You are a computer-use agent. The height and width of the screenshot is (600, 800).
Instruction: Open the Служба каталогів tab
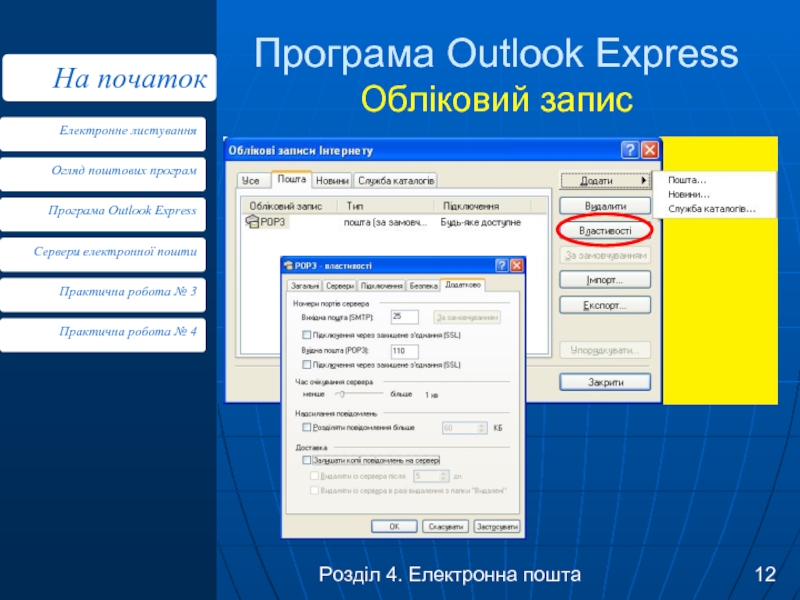396,181
